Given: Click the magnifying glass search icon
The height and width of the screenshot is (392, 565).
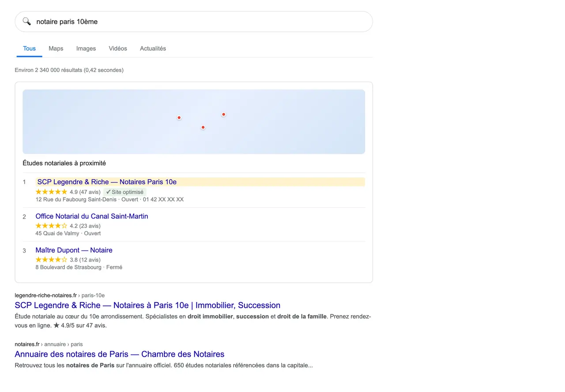Looking at the screenshot, I should point(27,22).
